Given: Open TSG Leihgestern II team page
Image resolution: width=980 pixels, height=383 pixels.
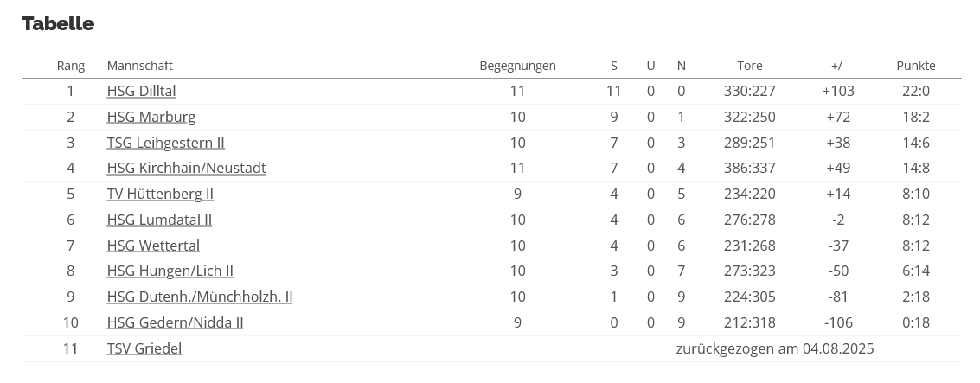Looking at the screenshot, I should pyautogui.click(x=165, y=143).
